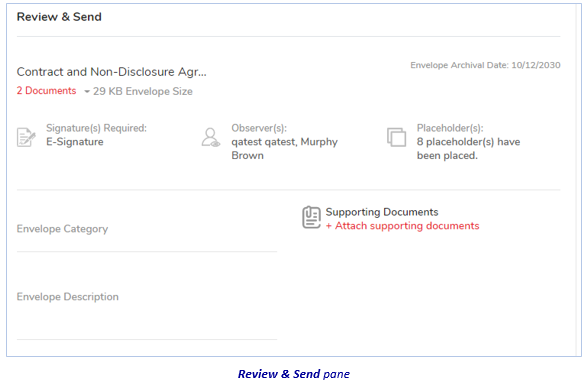Click envelope title Contract and Non-Disclosure Agr...
This screenshot has height=385, width=586.
111,72
